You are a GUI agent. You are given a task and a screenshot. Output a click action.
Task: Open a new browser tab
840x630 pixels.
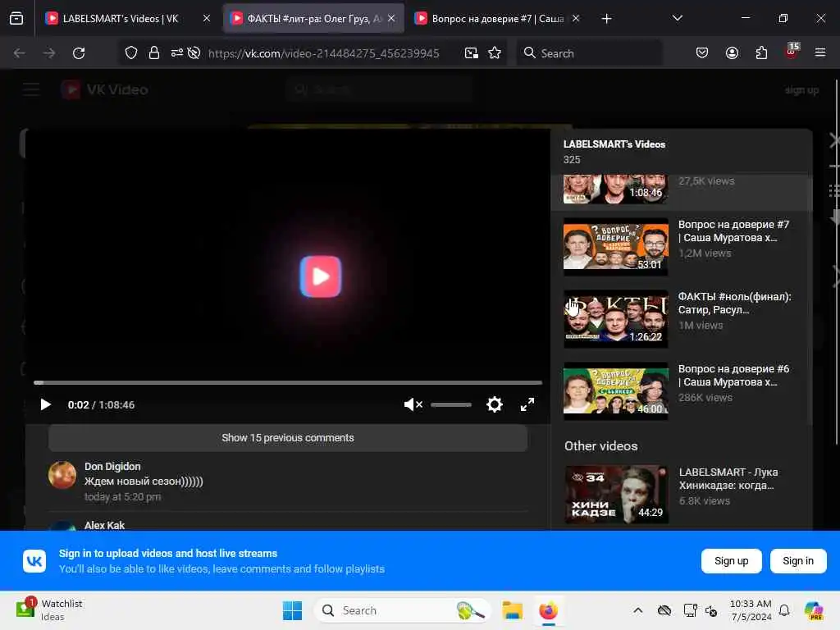[606, 19]
